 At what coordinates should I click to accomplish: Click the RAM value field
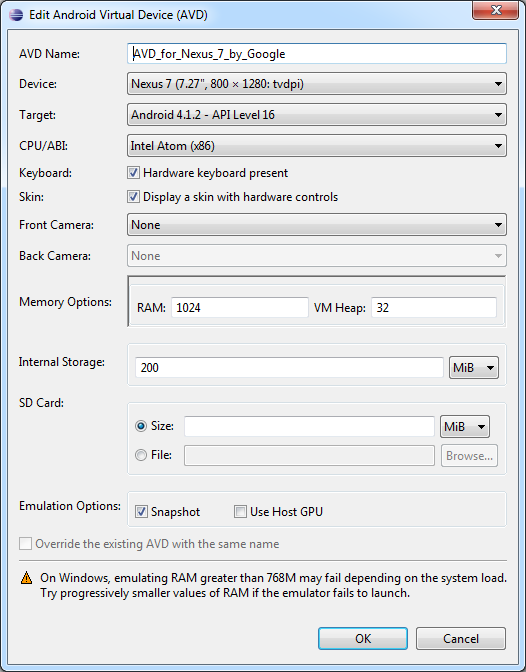[240, 308]
